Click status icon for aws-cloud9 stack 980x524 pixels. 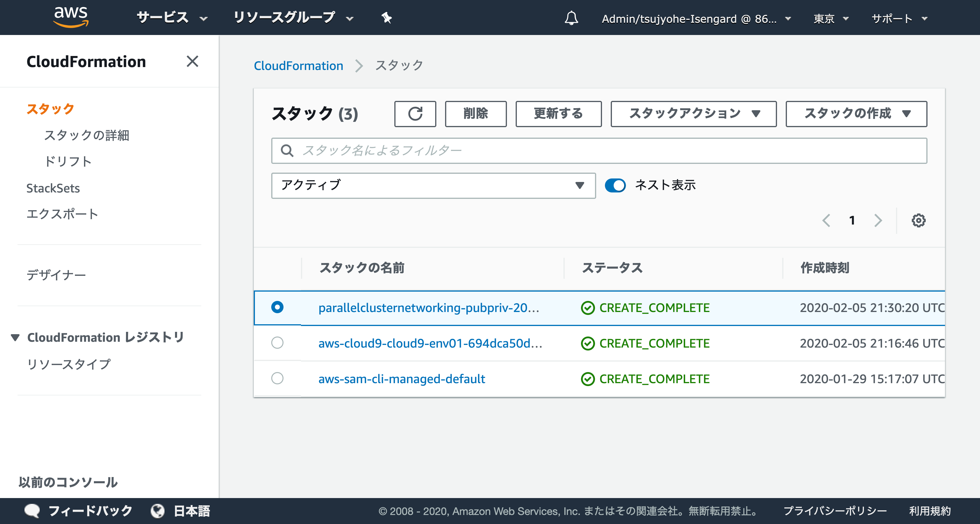click(588, 344)
